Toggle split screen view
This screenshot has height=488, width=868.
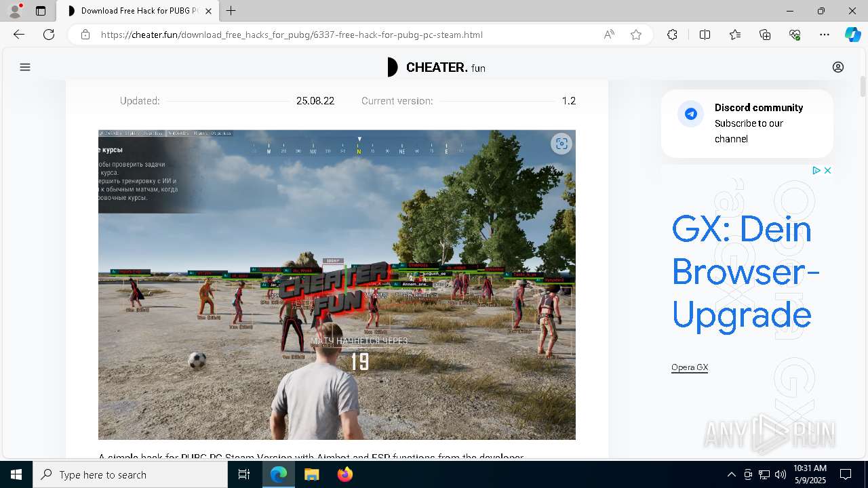pos(705,35)
